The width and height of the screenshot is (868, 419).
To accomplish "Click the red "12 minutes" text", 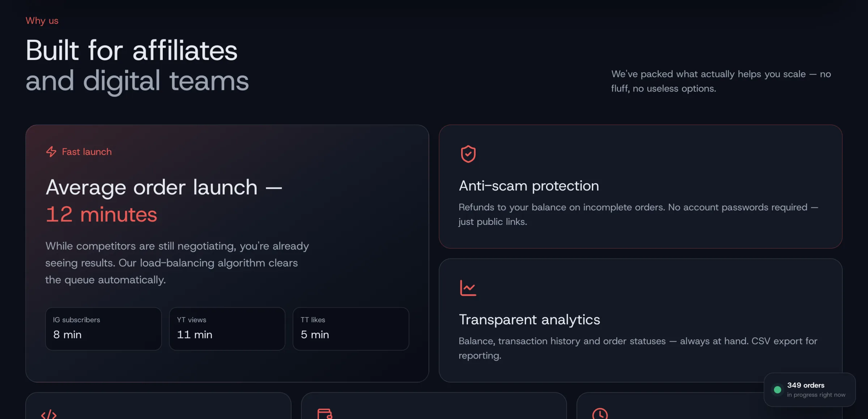I will pos(101,214).
